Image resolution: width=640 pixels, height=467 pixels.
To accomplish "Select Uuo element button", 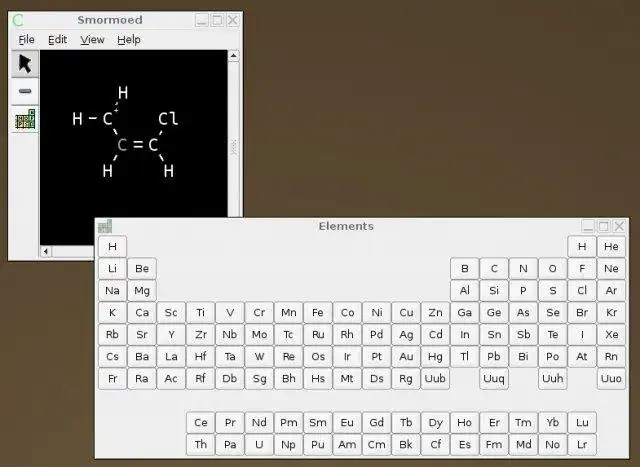I will click(611, 379).
